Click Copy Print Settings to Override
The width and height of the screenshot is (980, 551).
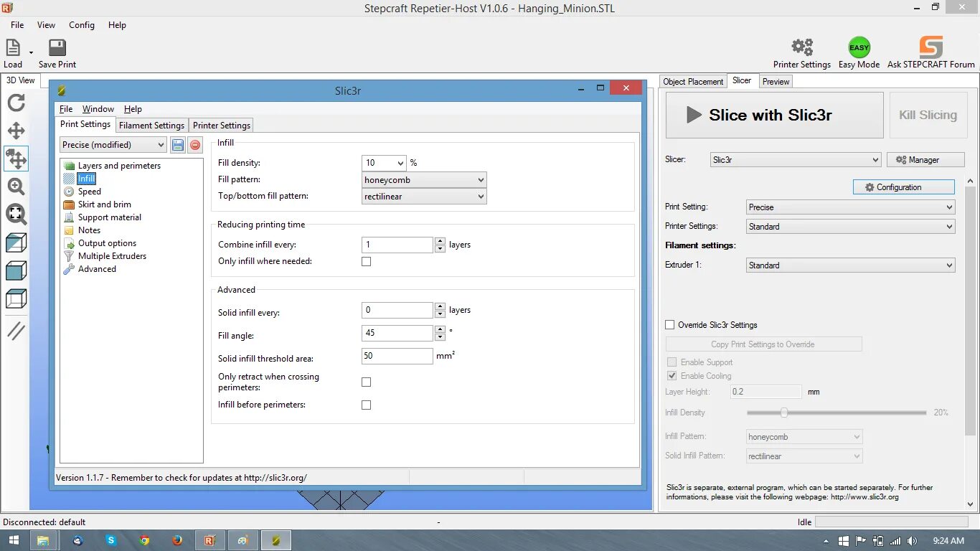click(x=763, y=344)
